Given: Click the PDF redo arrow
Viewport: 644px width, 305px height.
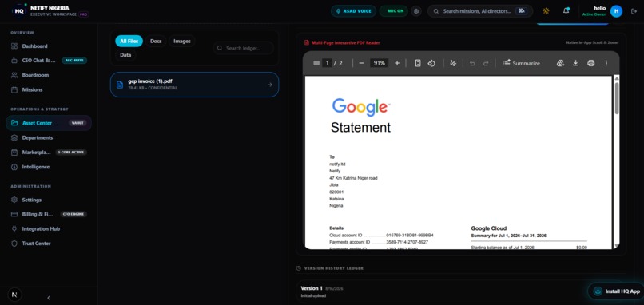Looking at the screenshot, I should coord(486,63).
